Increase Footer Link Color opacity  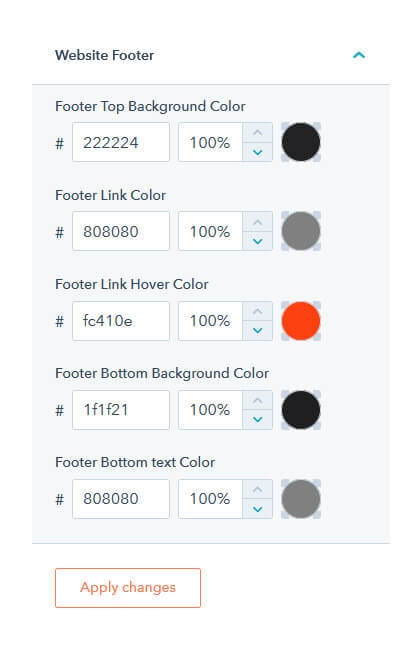pos(258,222)
